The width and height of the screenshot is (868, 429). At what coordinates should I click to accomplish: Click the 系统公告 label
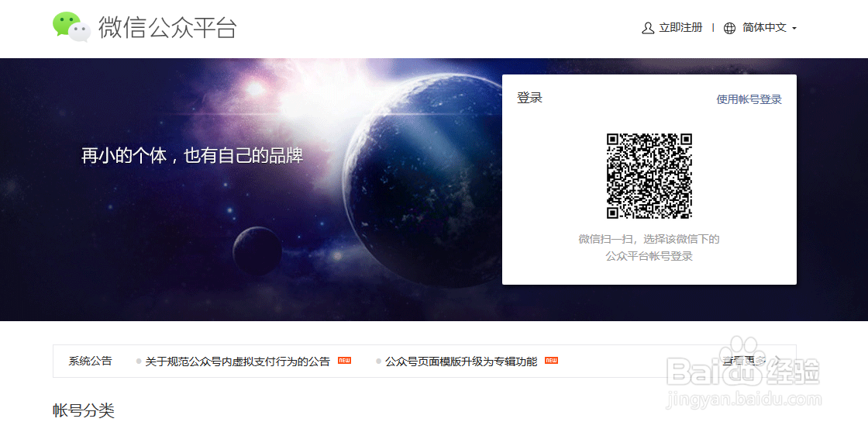90,362
